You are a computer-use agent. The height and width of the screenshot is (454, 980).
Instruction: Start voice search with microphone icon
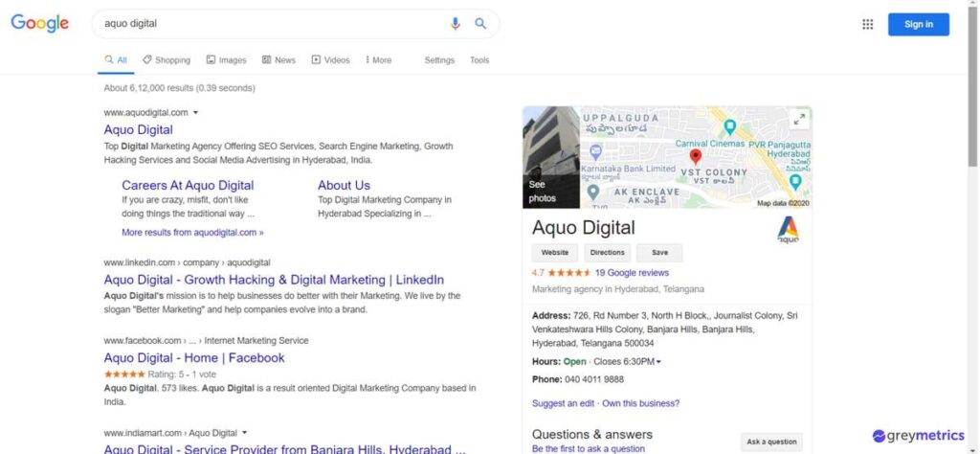(455, 24)
